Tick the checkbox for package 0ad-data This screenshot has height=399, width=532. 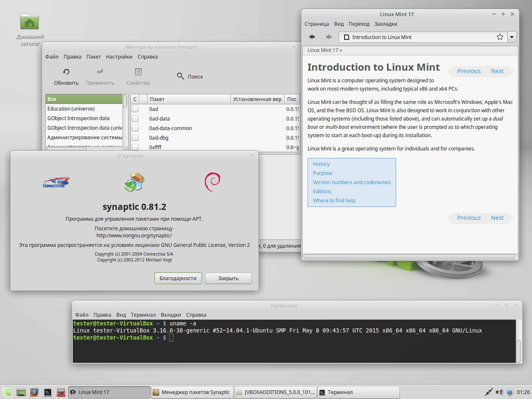[x=135, y=118]
